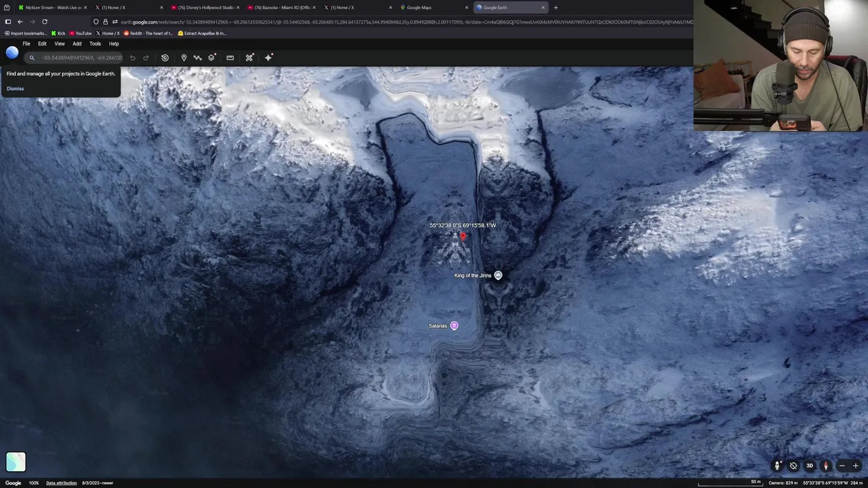The width and height of the screenshot is (868, 488).
Task: Select the draw path tool
Action: pos(197,58)
